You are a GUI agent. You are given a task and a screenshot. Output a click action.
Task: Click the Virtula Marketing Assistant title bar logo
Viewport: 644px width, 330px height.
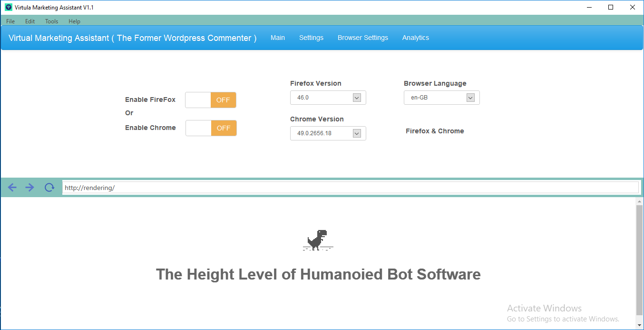pos(9,7)
